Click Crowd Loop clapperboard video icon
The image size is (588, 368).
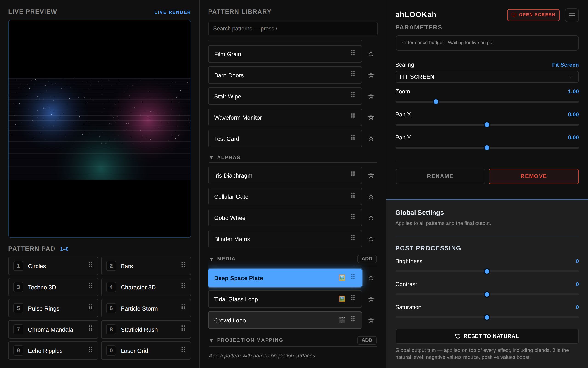(342, 320)
